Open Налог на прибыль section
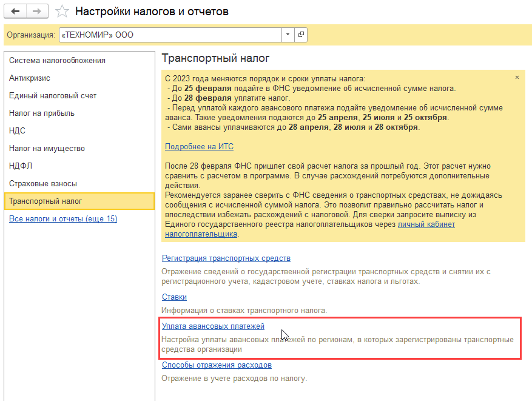Viewport: 532px width, 401px height. pyautogui.click(x=79, y=113)
